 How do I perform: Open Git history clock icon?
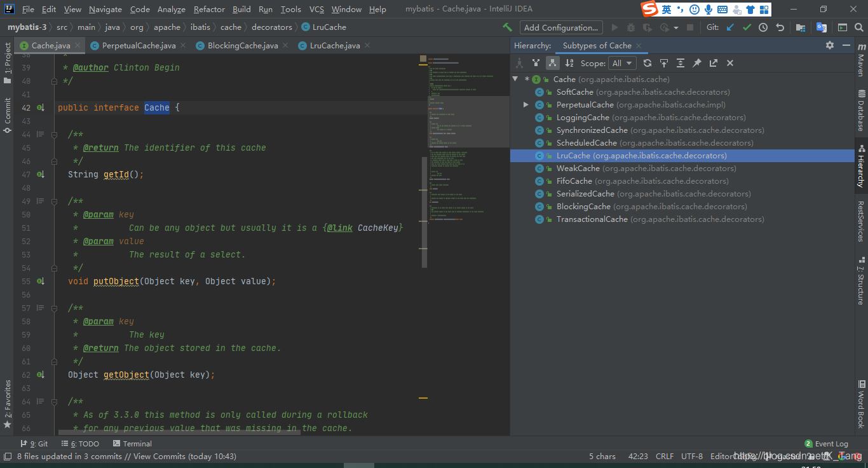coord(763,27)
